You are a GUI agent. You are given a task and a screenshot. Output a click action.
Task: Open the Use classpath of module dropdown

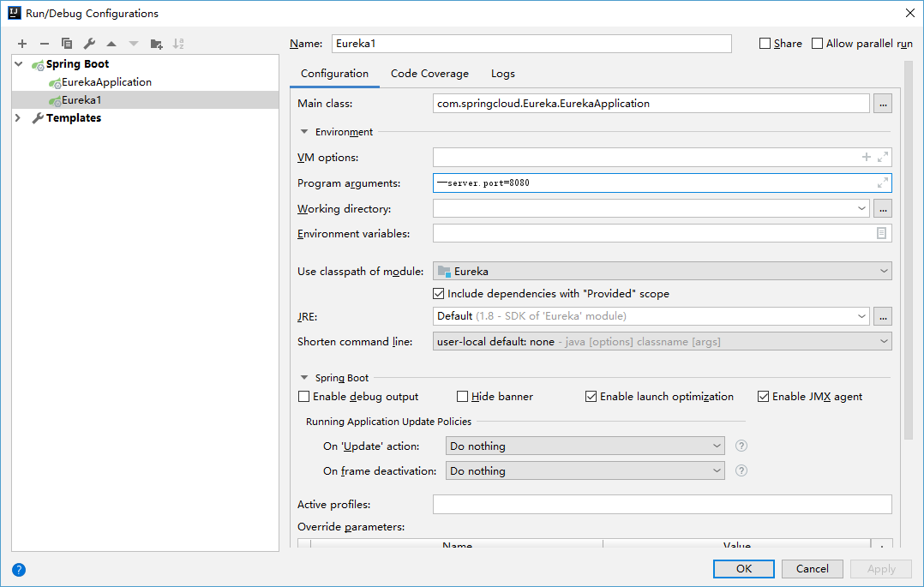(x=662, y=271)
